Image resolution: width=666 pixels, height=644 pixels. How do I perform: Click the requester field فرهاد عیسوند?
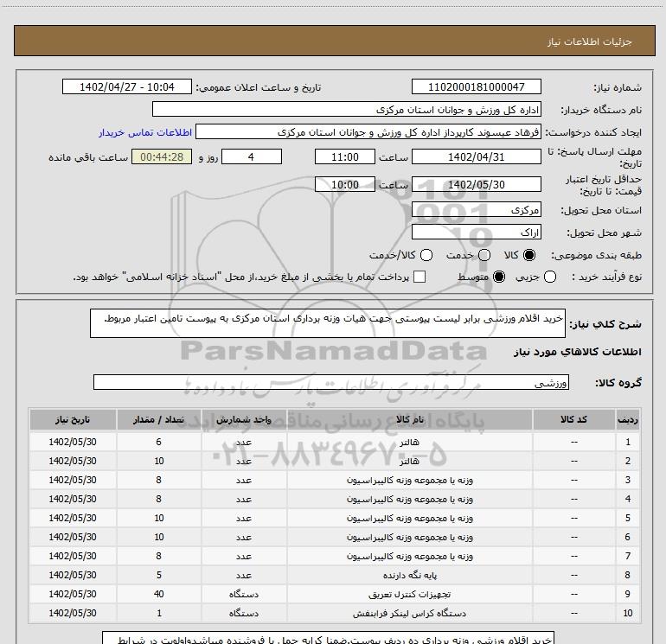[x=368, y=131]
